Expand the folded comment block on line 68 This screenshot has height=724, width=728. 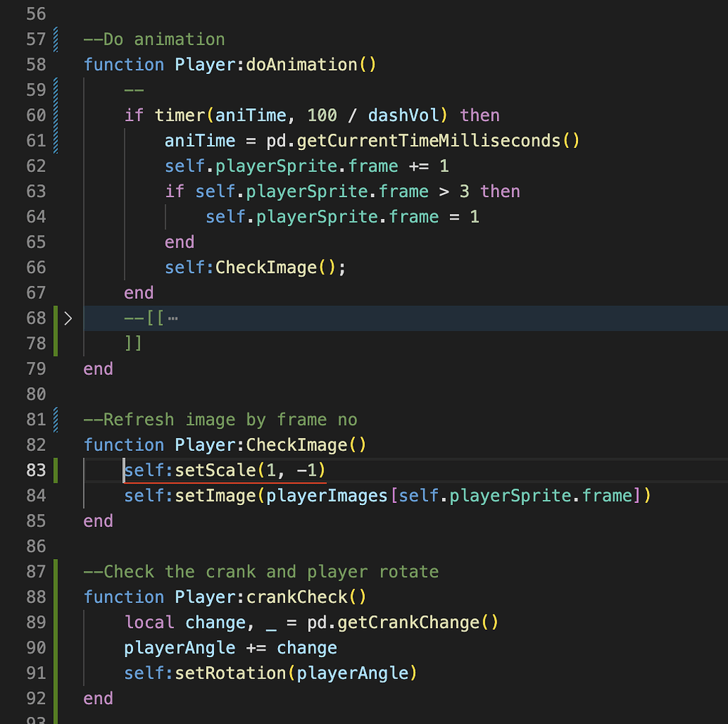[x=68, y=318]
